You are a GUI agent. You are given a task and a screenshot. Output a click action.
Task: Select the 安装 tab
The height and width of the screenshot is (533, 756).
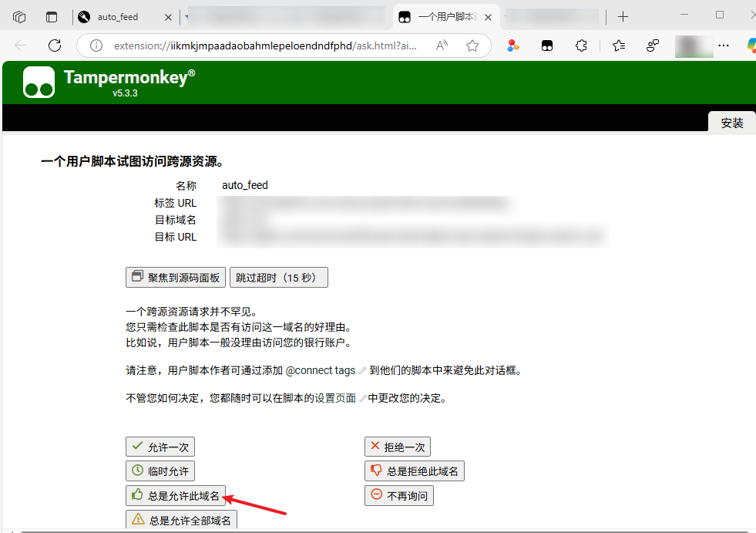(731, 123)
